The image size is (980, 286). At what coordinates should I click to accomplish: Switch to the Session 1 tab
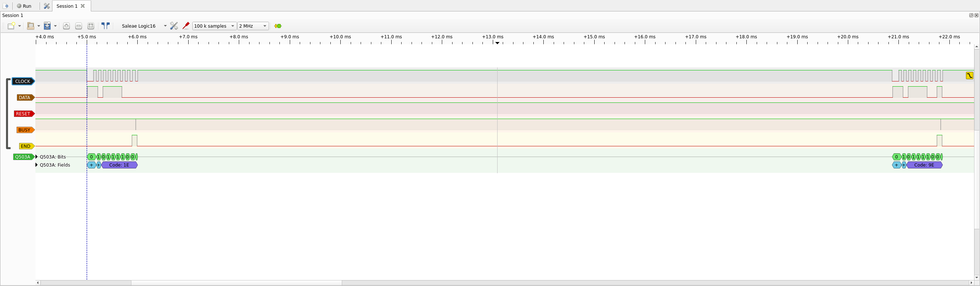click(67, 6)
